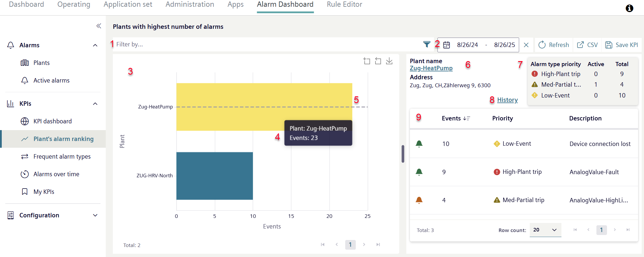Switch to the Rule Editor tab
Viewport: 644px width, 257px height.
pyautogui.click(x=344, y=5)
